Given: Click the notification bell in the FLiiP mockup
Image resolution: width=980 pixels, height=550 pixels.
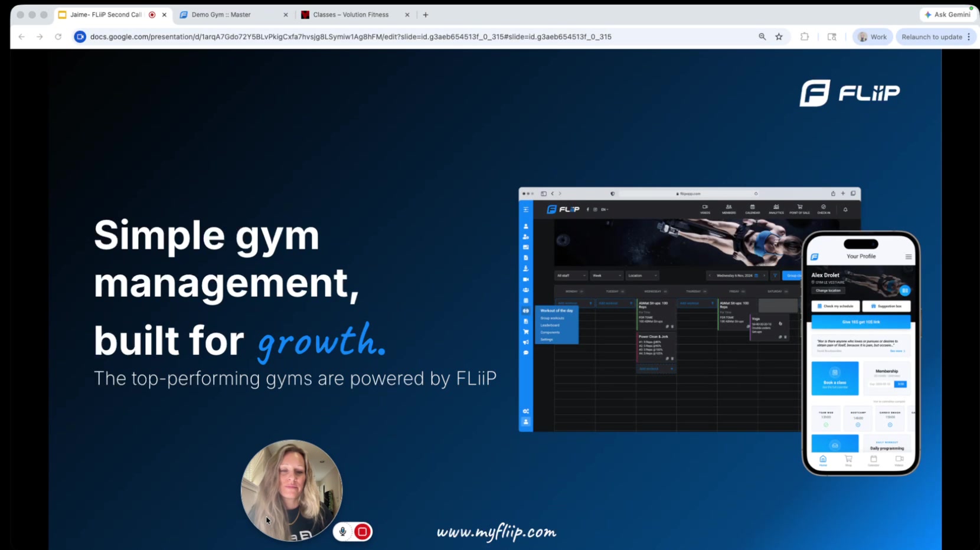Looking at the screenshot, I should click(845, 209).
